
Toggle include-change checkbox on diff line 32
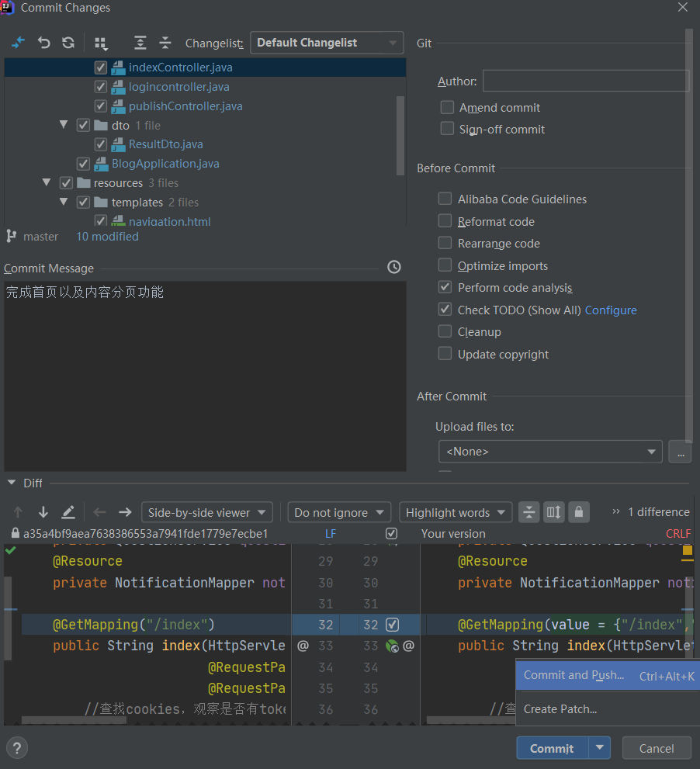392,625
